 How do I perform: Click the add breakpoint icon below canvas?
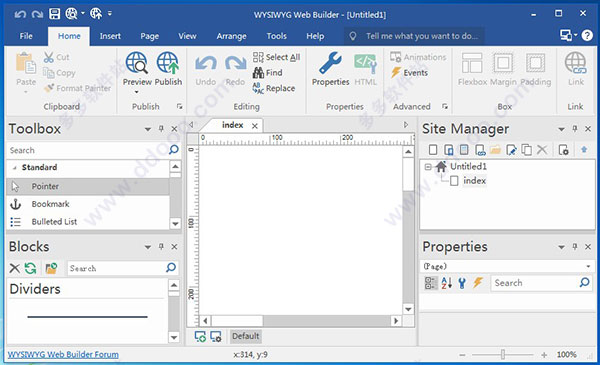click(x=200, y=336)
